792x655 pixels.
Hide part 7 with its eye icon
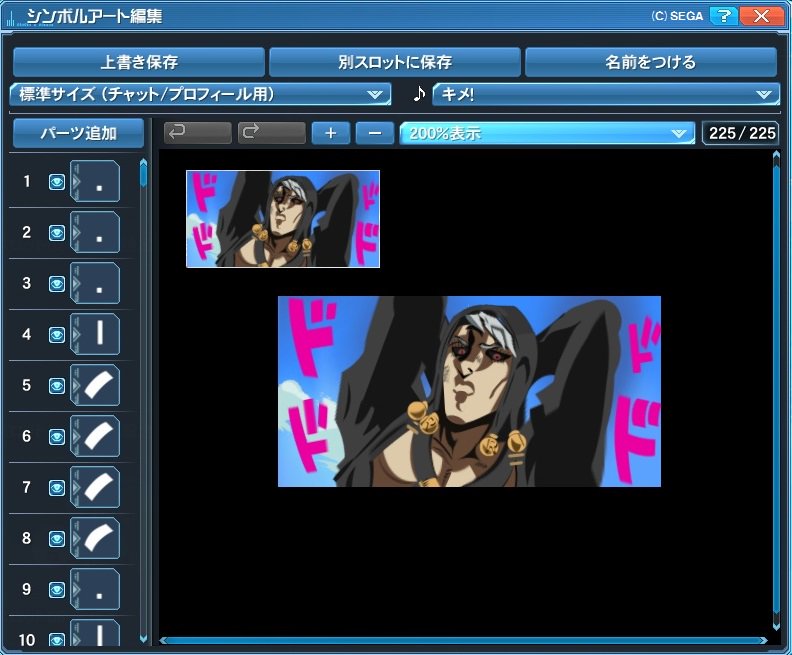[57, 488]
